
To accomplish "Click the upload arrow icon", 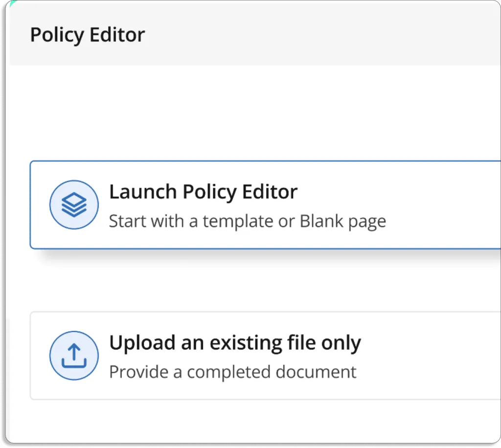I will [x=74, y=355].
